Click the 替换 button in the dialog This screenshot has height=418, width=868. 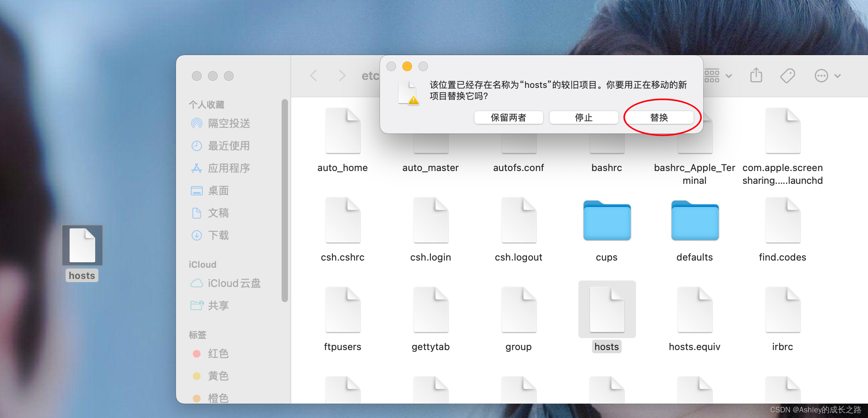tap(660, 117)
